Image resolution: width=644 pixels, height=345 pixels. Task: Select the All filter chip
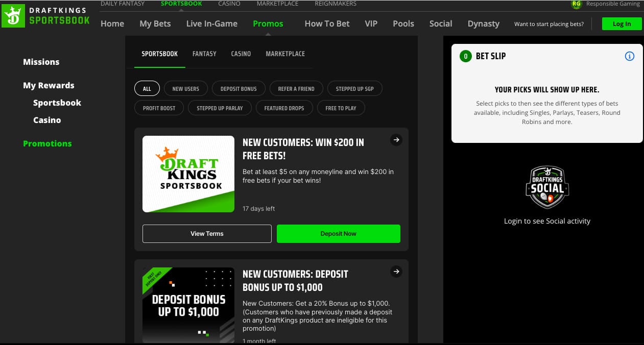(x=147, y=89)
